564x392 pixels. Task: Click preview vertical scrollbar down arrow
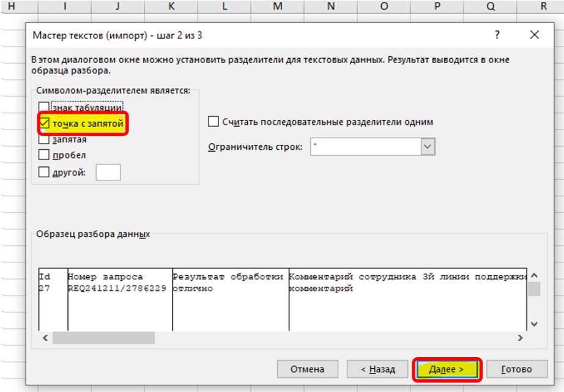534,324
